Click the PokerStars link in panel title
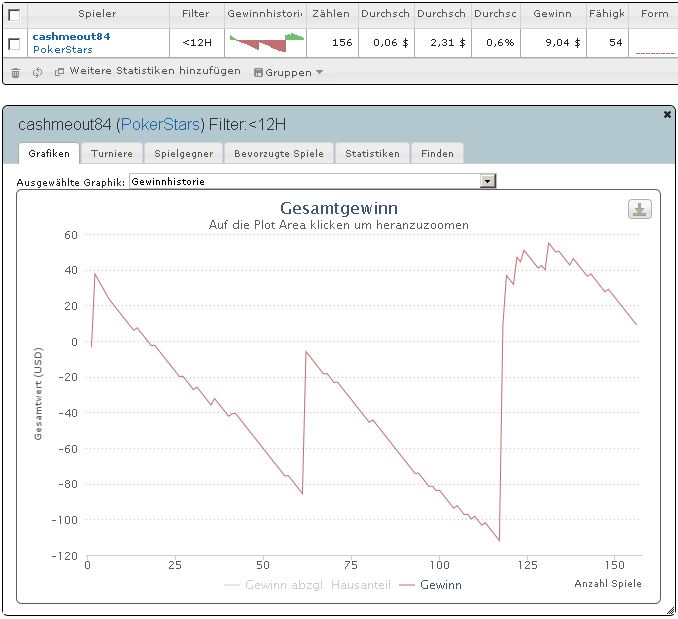This screenshot has width=678, height=619. tap(160, 124)
